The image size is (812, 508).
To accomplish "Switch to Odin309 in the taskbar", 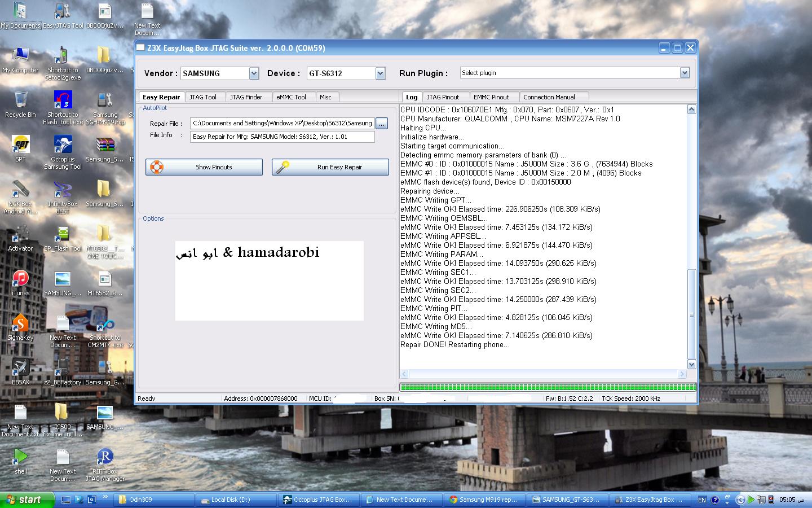I will pyautogui.click(x=154, y=500).
